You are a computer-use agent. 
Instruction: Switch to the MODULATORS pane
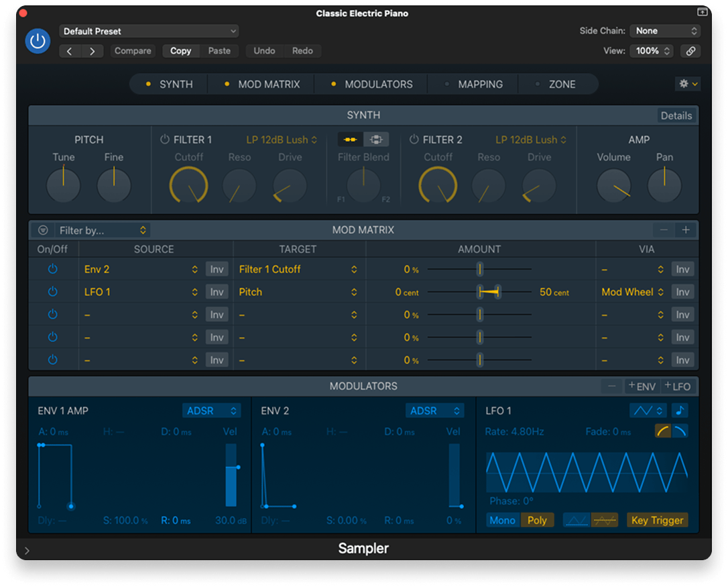coord(372,84)
